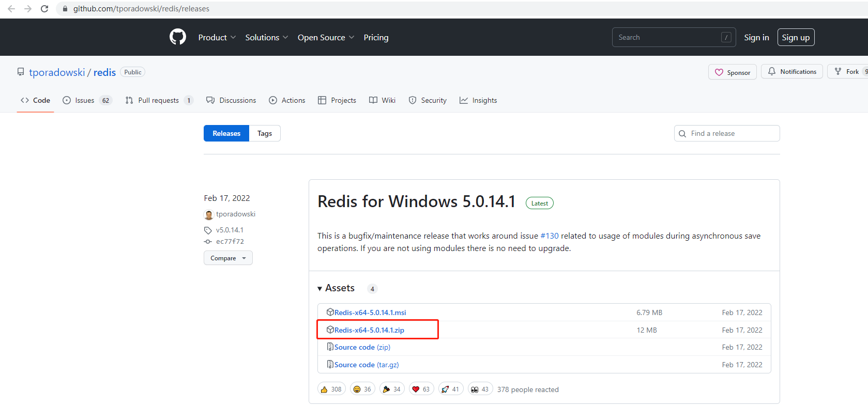868x407 pixels.
Task: Download Source code (tar.gz)
Action: click(367, 365)
